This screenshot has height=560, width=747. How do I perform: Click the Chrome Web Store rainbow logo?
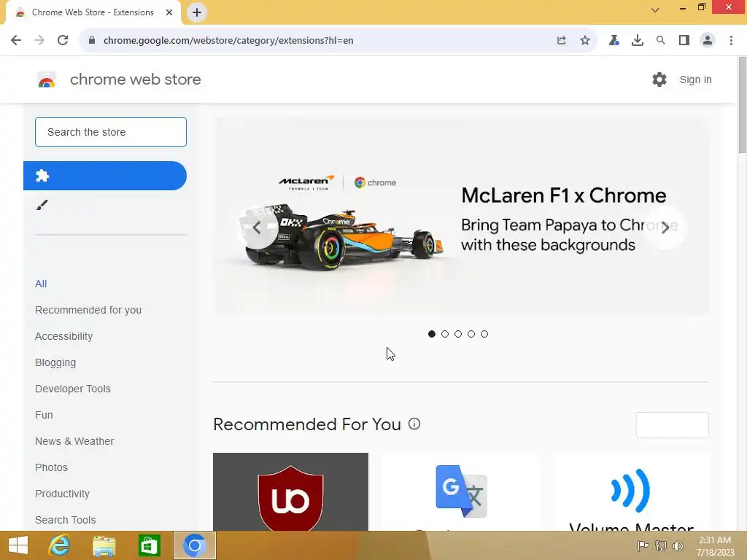(47, 79)
